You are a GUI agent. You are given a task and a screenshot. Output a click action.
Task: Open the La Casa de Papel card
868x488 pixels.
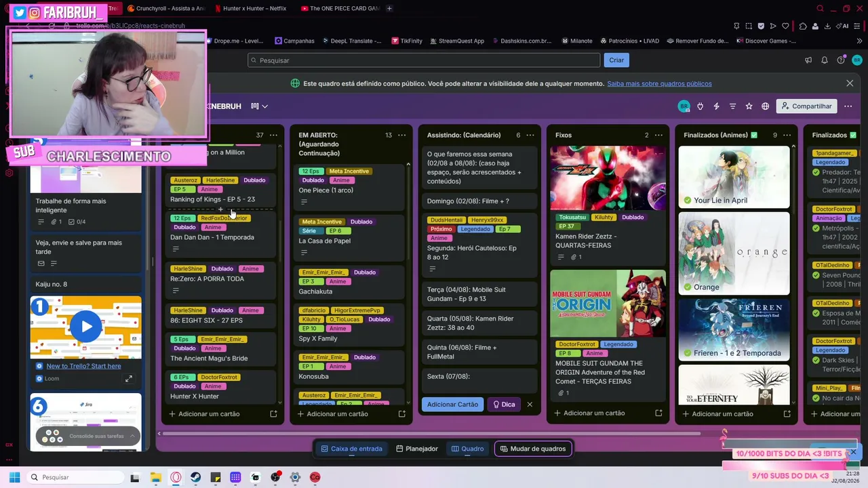351,235
